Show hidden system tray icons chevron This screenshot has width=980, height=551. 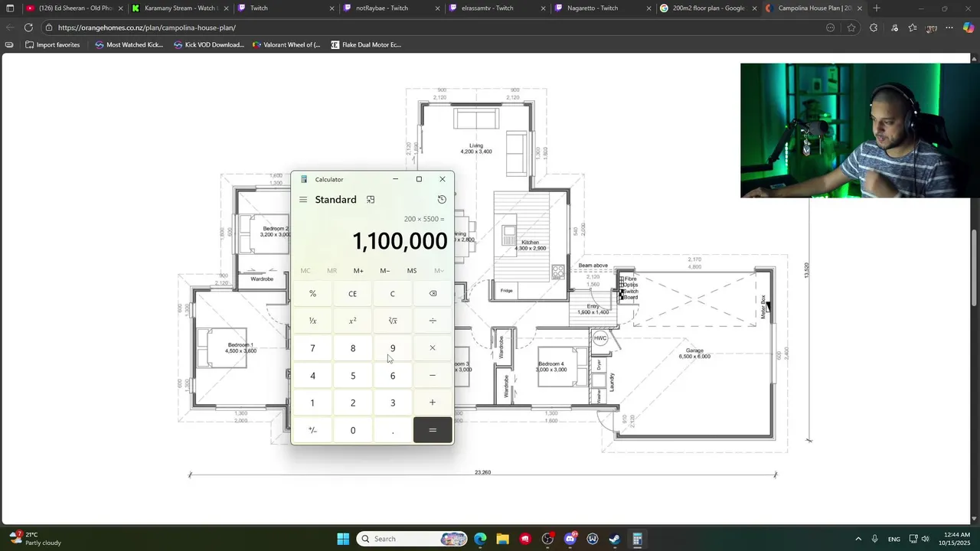tap(858, 539)
